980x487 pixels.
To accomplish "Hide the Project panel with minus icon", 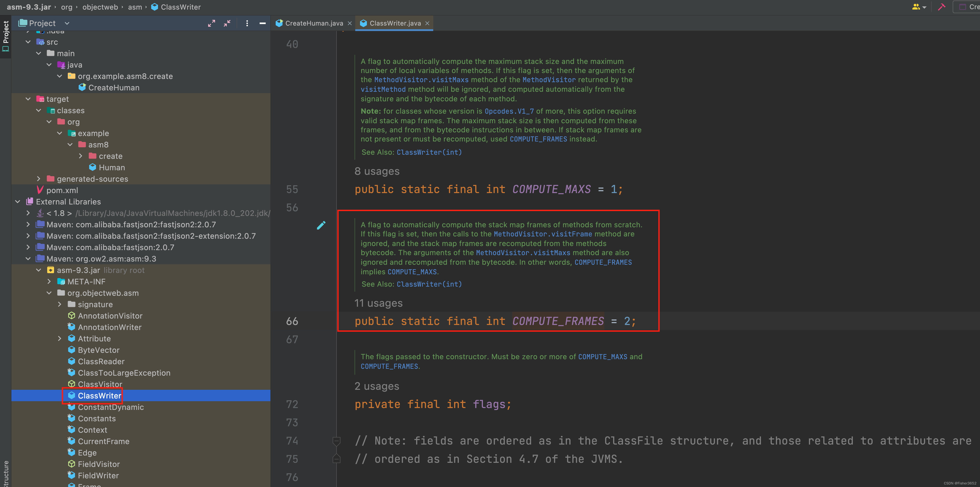I will pyautogui.click(x=262, y=23).
